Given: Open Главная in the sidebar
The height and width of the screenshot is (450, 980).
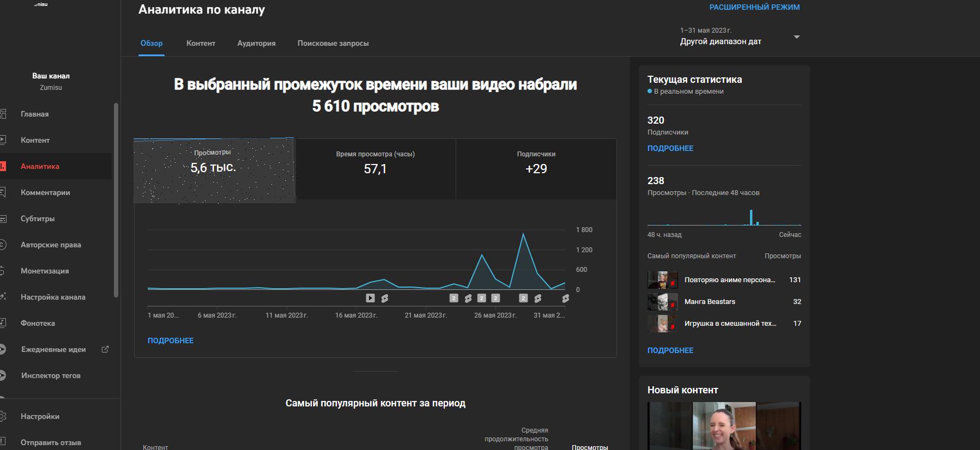Looking at the screenshot, I should coord(55,114).
